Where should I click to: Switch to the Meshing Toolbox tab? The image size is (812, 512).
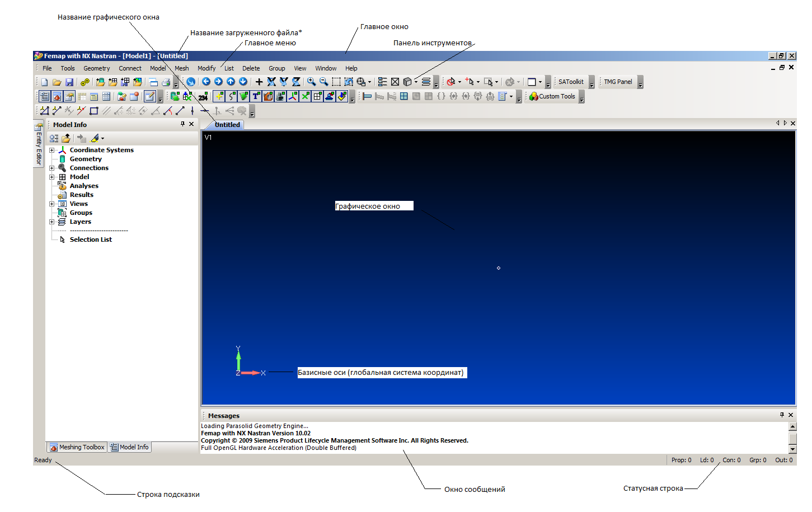click(x=77, y=447)
